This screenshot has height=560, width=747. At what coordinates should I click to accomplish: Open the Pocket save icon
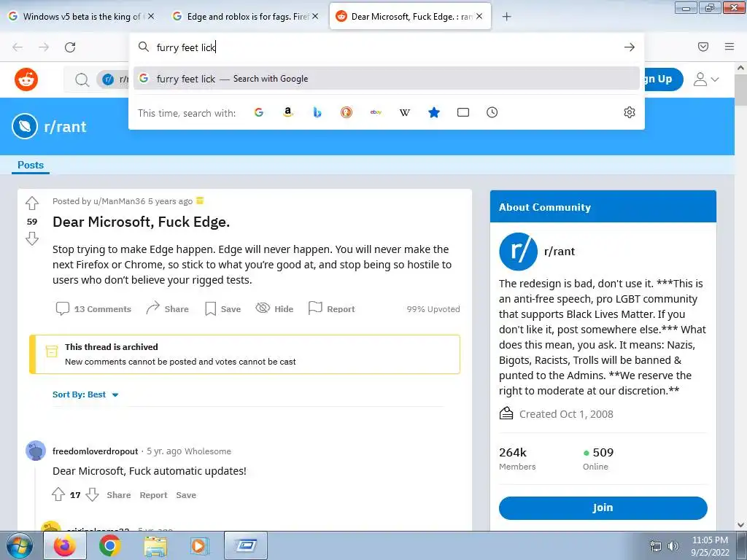click(703, 47)
